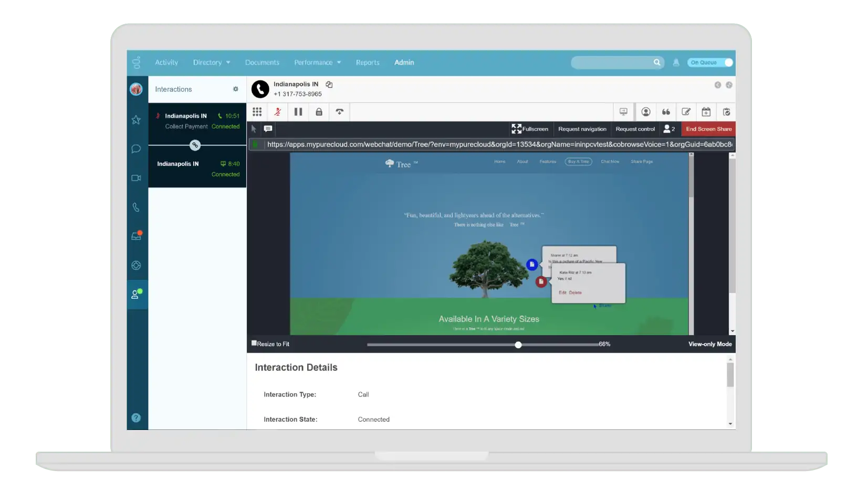Expand the Performance dropdown menu
This screenshot has height=501, width=868.
point(317,62)
